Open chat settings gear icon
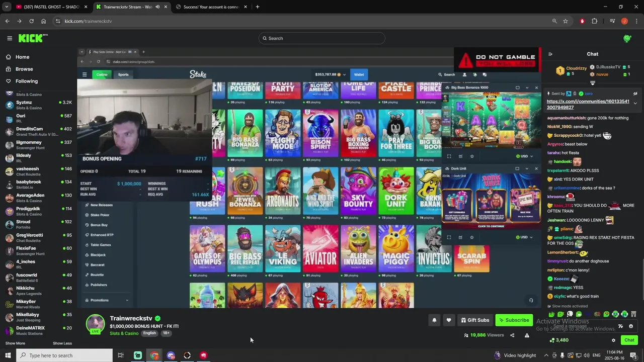The width and height of the screenshot is (644, 362). [613, 340]
